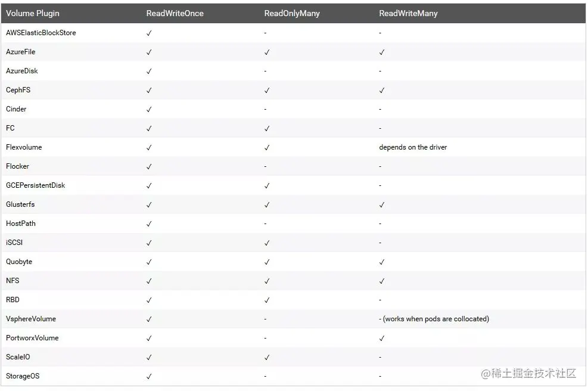Image resolution: width=588 pixels, height=391 pixels.
Task: Select 'works when pods are collocated' note
Action: [435, 318]
